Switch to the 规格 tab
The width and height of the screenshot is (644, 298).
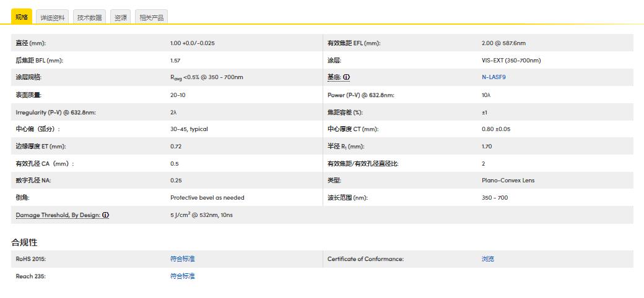click(22, 17)
